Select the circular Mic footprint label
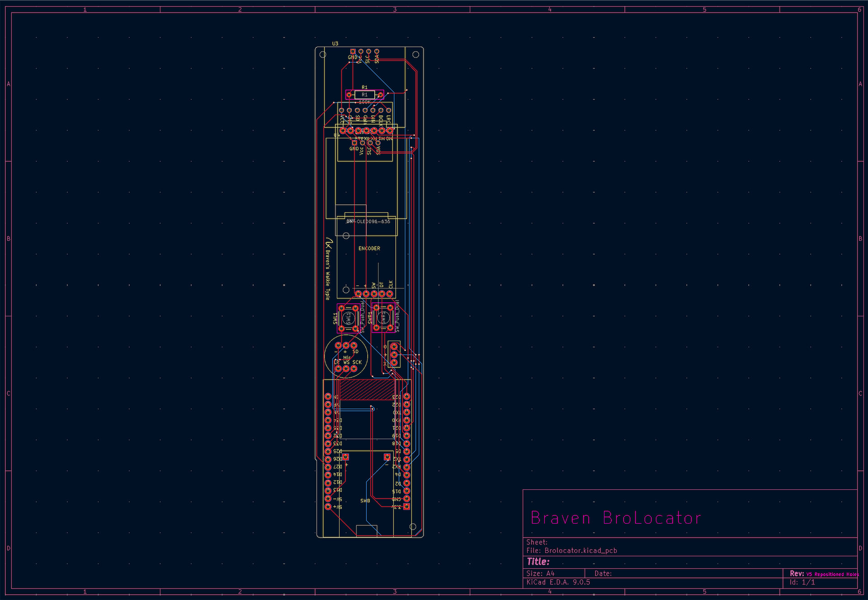 (347, 358)
